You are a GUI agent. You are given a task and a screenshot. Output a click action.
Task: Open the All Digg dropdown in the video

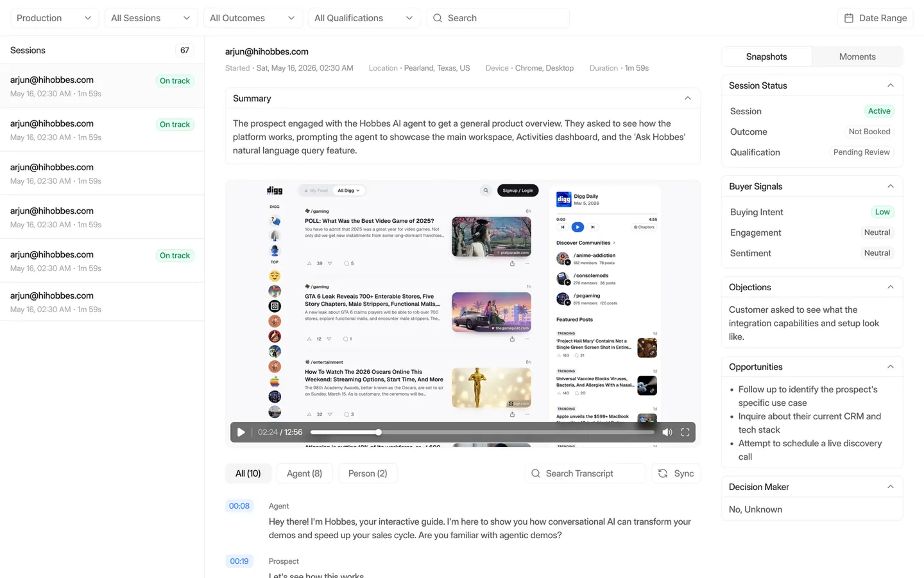point(349,190)
